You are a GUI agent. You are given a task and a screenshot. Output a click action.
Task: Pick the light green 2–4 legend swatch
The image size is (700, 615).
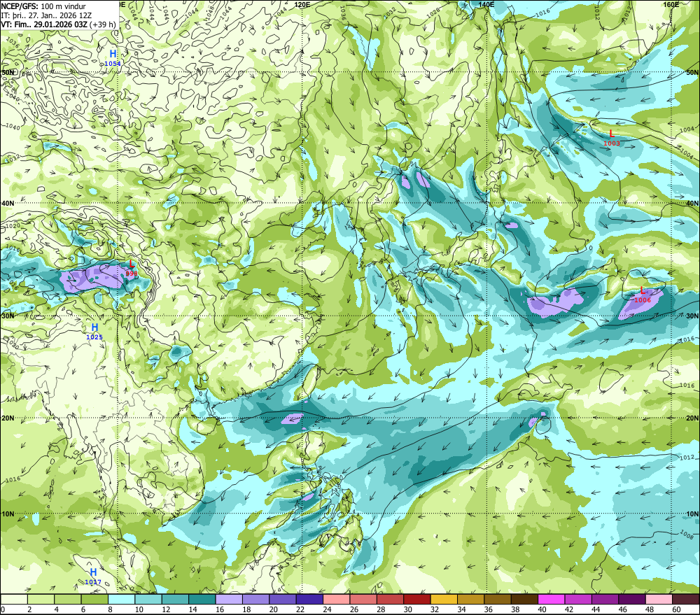click(x=41, y=599)
